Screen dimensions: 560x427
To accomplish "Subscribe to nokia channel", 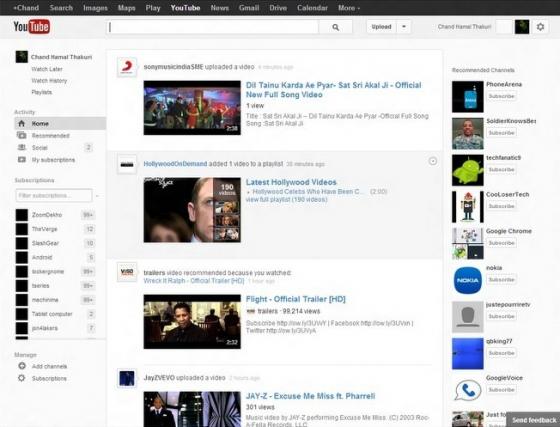I will (x=501, y=280).
